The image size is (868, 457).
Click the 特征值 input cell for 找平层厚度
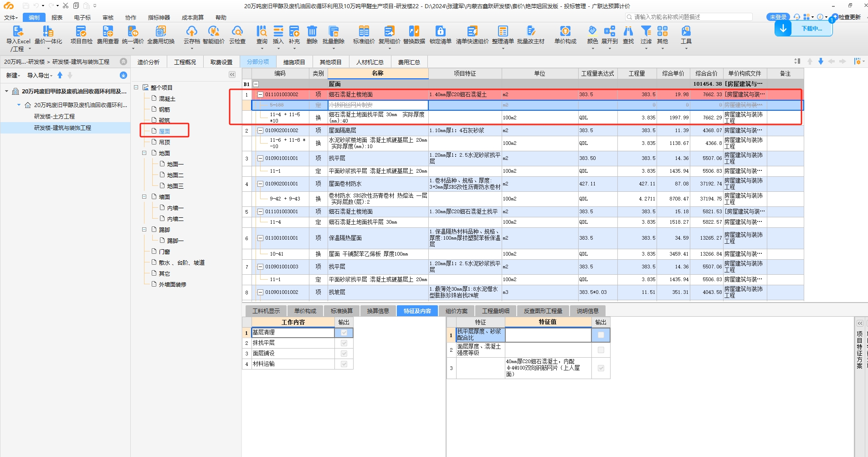pyautogui.click(x=548, y=335)
